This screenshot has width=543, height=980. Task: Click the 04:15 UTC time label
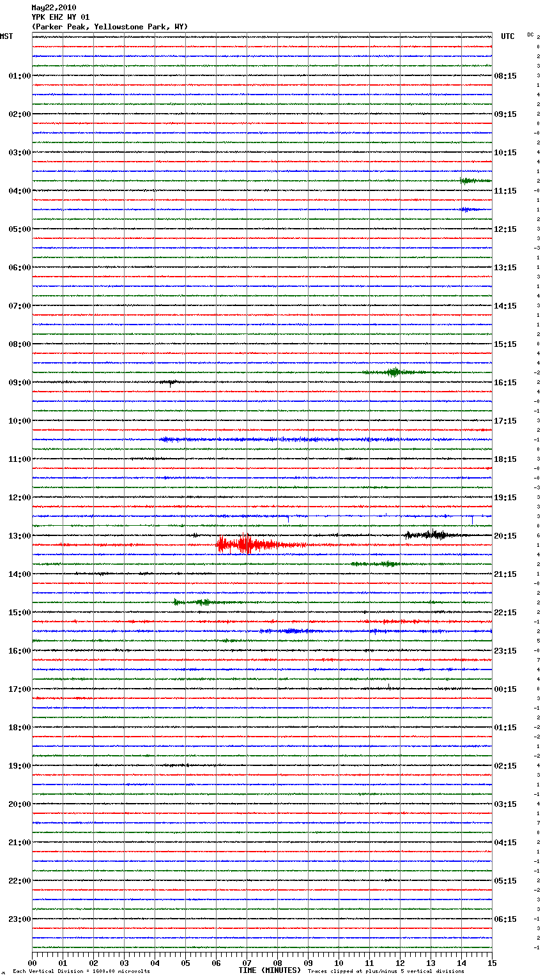coord(505,843)
